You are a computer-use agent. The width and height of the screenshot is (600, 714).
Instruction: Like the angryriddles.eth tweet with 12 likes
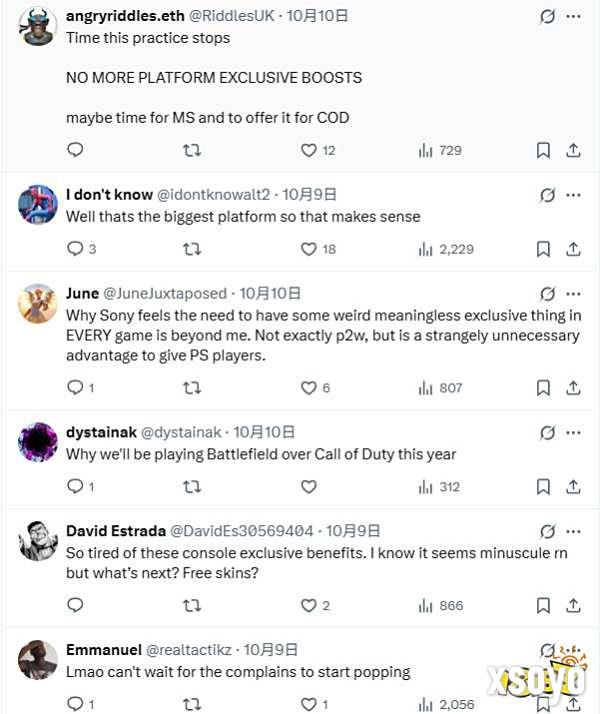click(309, 150)
